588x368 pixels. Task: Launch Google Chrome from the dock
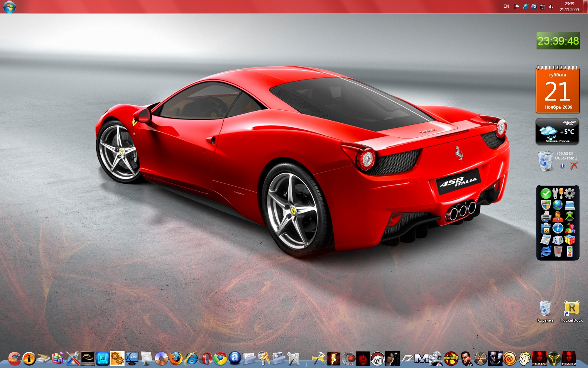click(220, 358)
